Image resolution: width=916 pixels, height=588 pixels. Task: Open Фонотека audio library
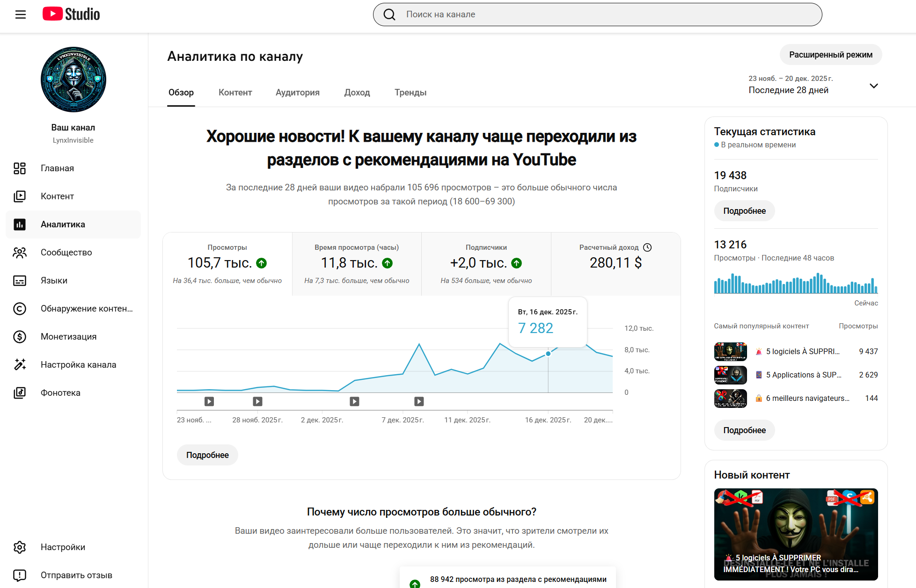[x=60, y=393]
